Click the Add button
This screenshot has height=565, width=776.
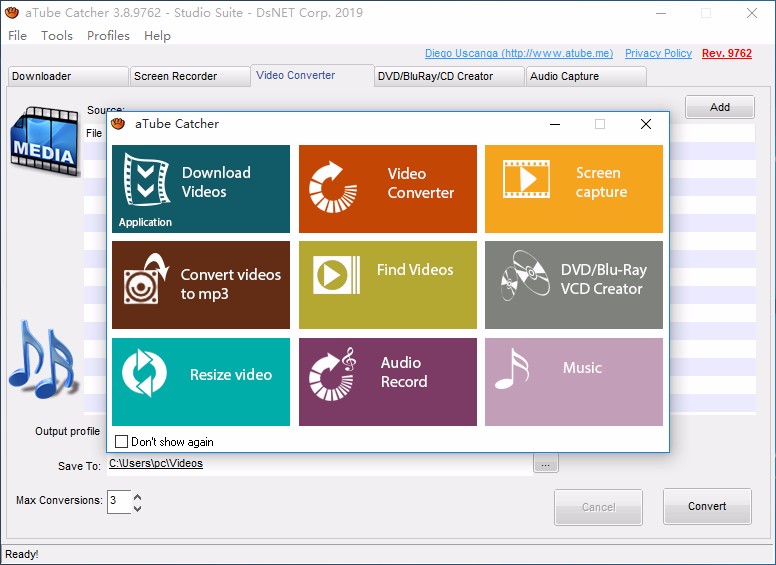point(720,107)
